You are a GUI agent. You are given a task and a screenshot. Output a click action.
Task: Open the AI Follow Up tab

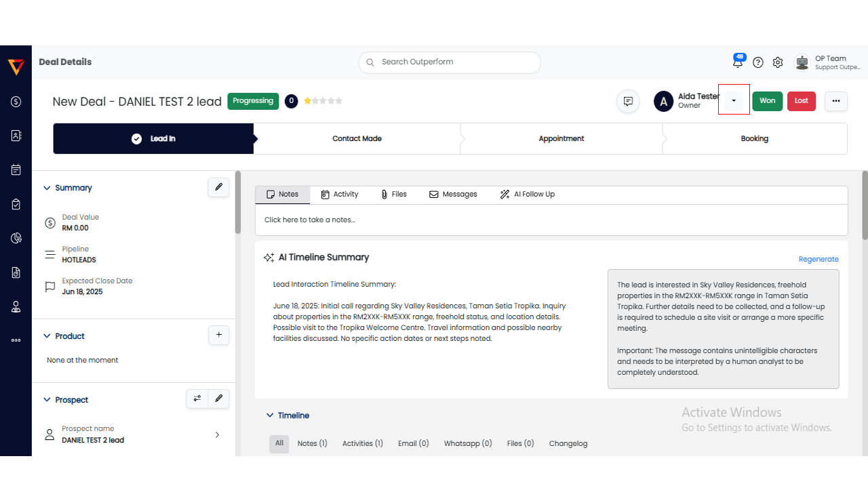[x=527, y=195]
